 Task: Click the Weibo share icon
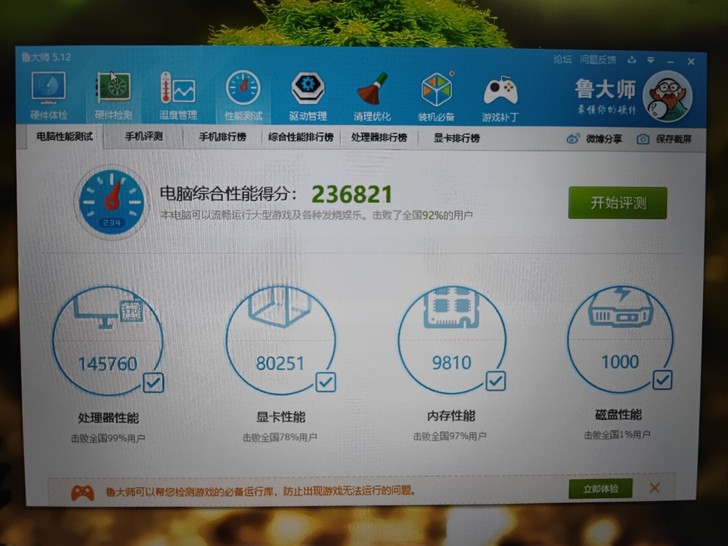pyautogui.click(x=573, y=139)
